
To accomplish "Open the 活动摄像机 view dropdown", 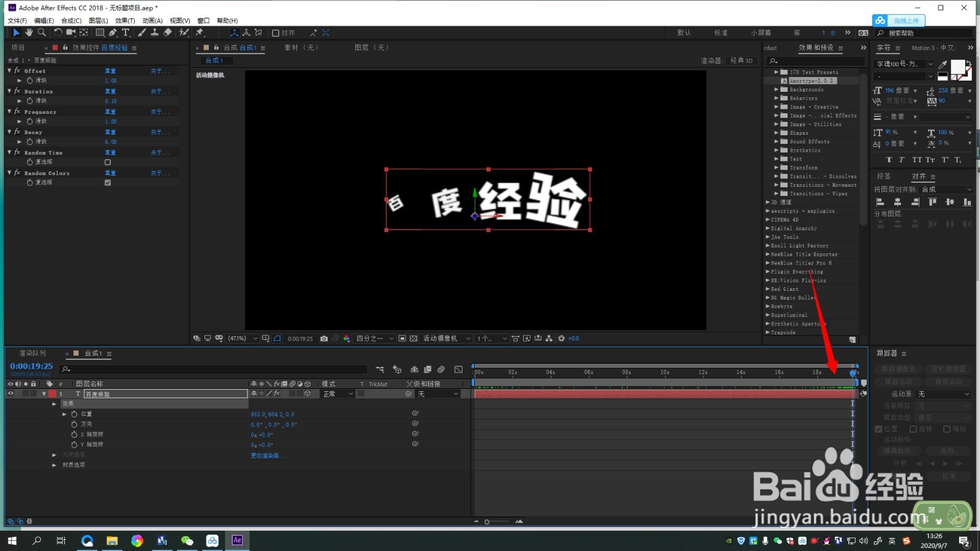I will tap(444, 338).
